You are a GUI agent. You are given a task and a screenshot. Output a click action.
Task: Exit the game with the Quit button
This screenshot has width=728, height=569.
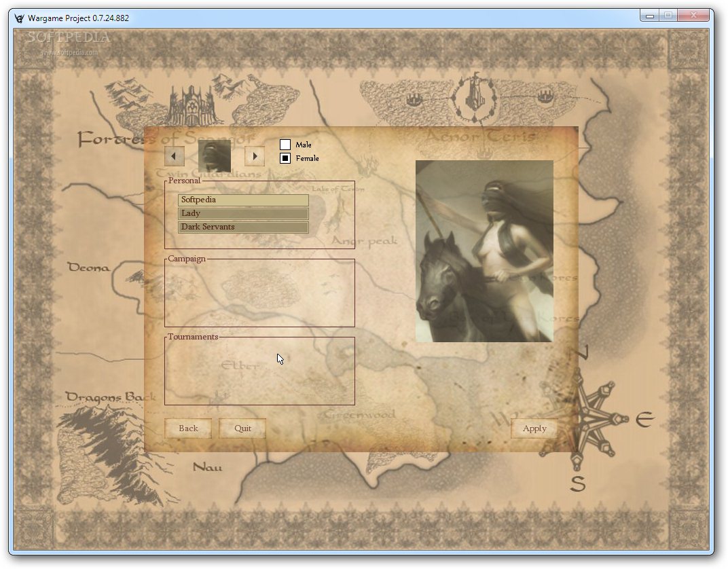[242, 428]
